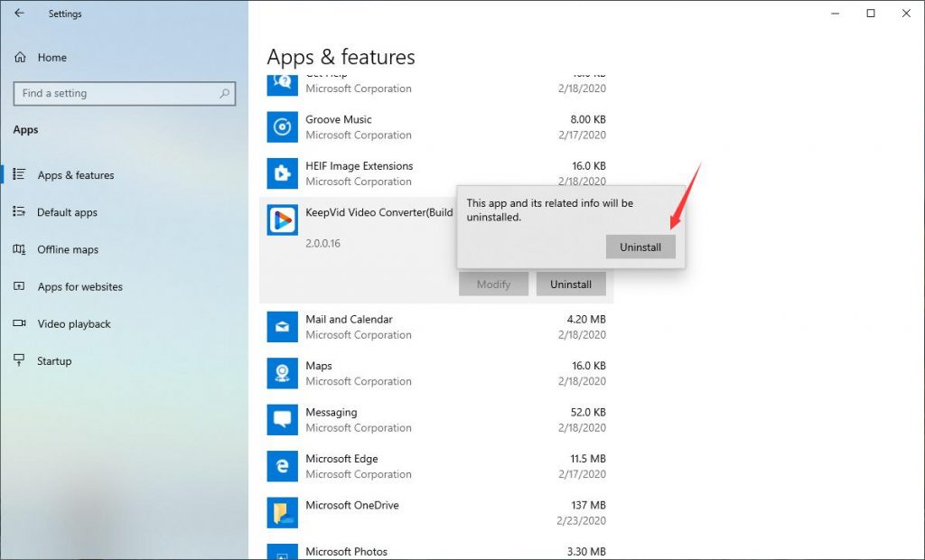Select the Maps app entry name
This screenshot has width=925, height=560.
click(319, 366)
